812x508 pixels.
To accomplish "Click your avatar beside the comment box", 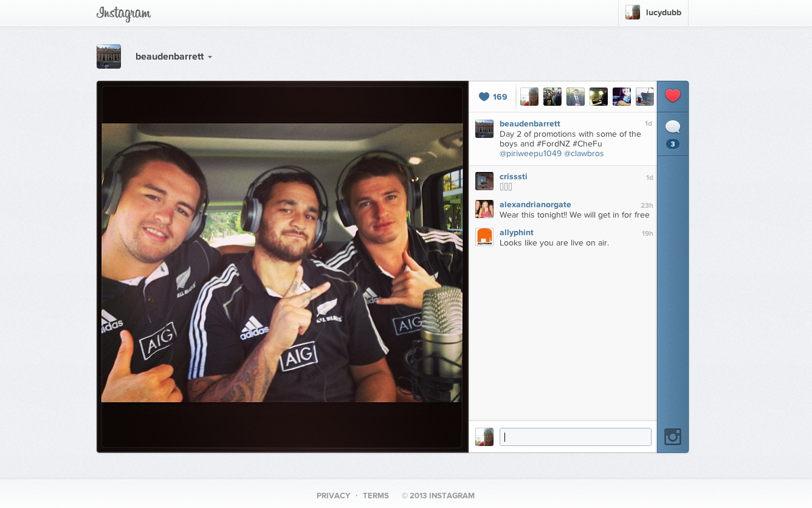I will click(x=484, y=437).
